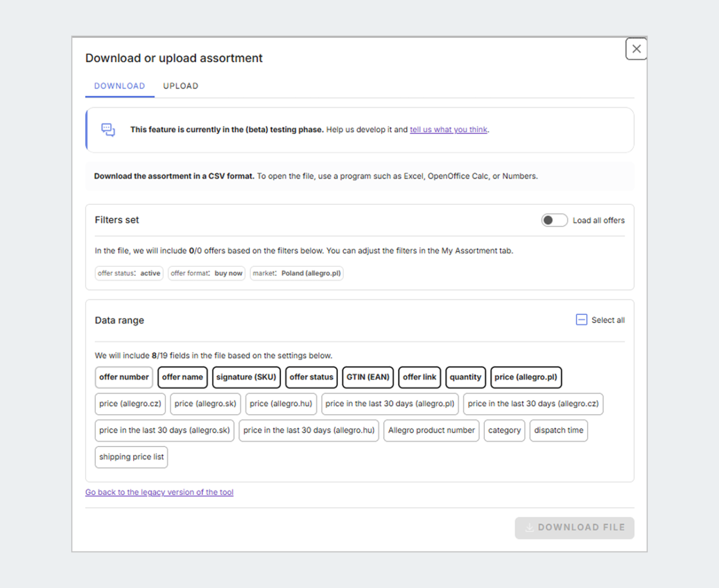
Task: Deselect the GTIN (EAN) field chip
Action: [368, 377]
